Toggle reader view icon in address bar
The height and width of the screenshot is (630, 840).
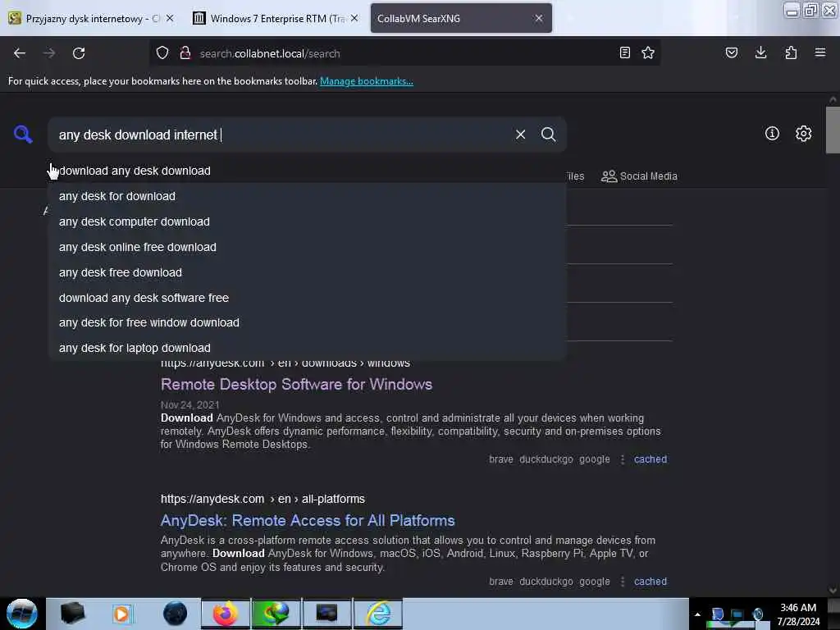[x=624, y=52]
